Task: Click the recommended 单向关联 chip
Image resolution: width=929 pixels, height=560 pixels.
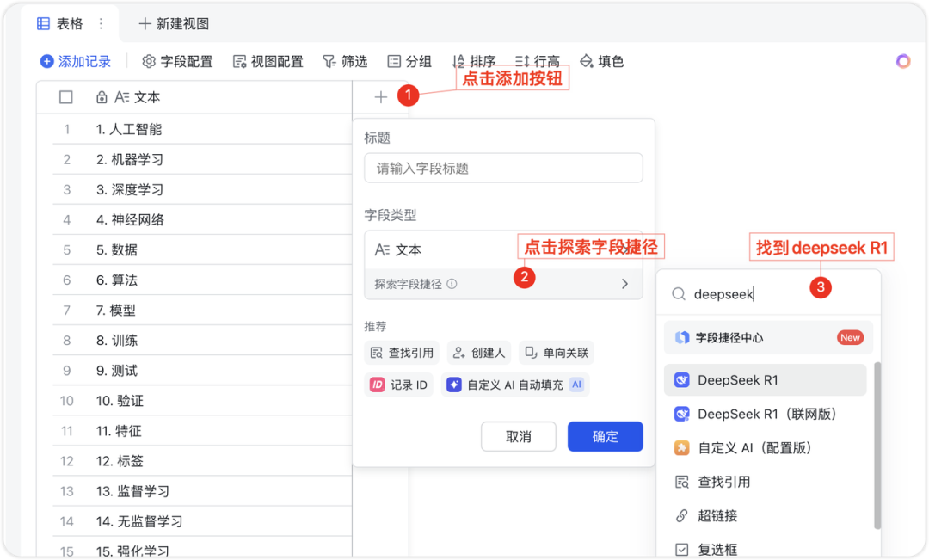Action: point(557,353)
